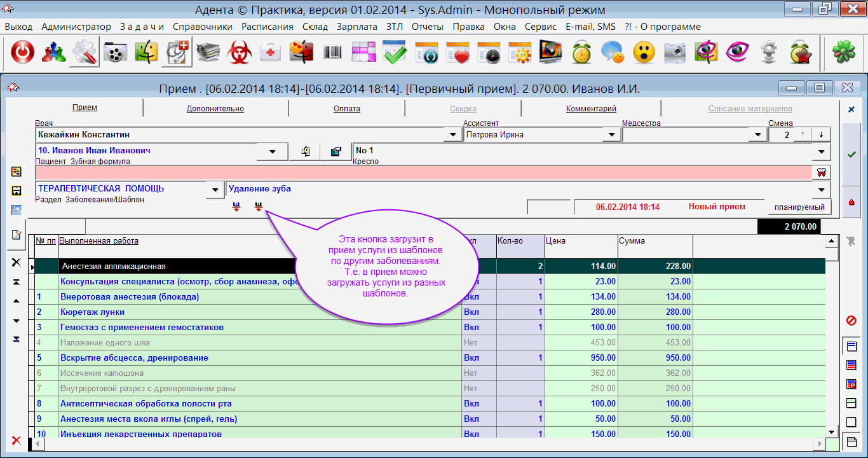Click the green checkmark on right sidebar
Screen dimensions: 868x458
click(851, 155)
